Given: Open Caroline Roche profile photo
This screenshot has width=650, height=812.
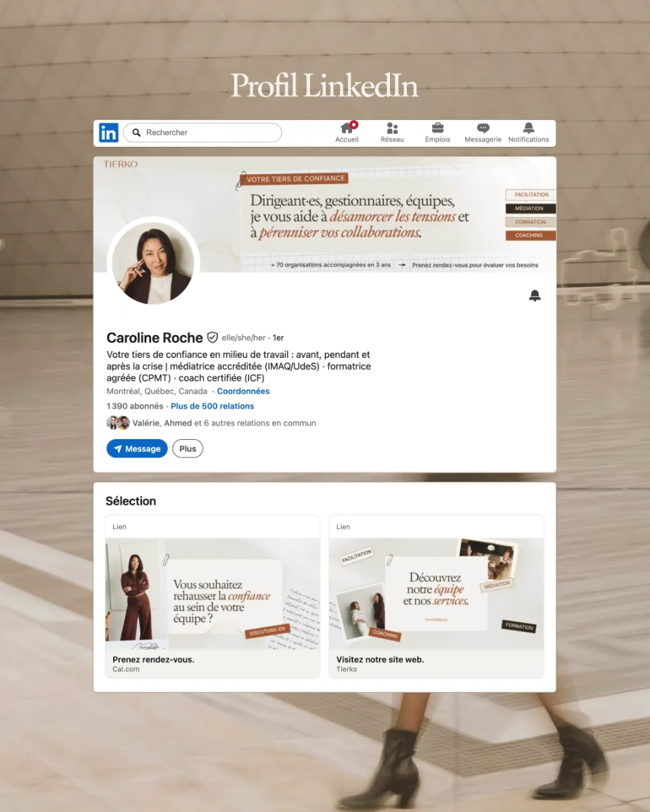Looking at the screenshot, I should tap(152, 263).
